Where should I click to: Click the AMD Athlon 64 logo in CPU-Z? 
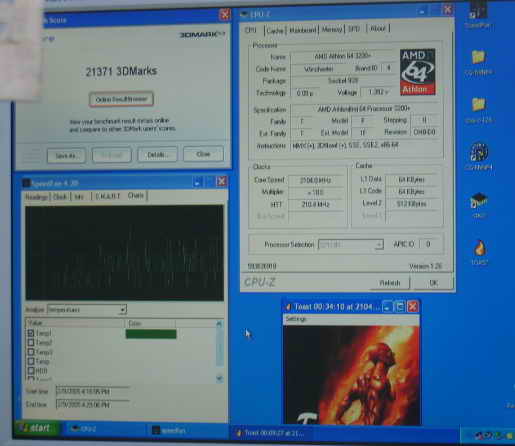tap(418, 72)
